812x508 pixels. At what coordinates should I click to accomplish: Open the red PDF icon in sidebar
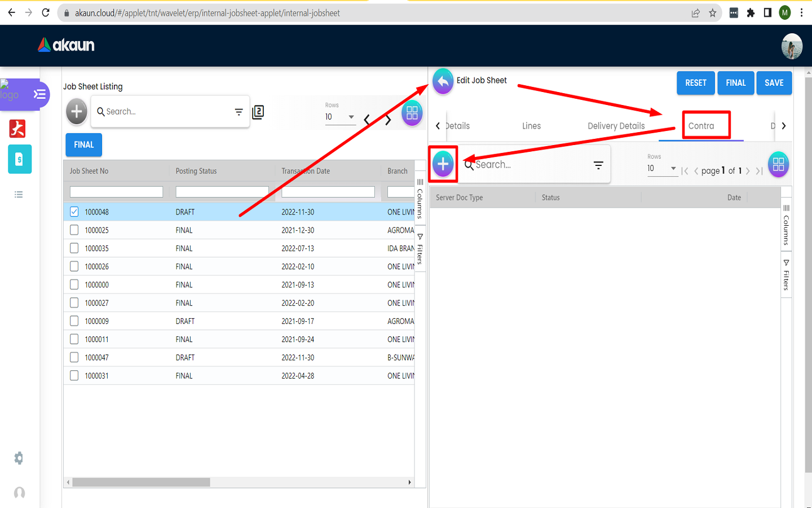point(18,129)
